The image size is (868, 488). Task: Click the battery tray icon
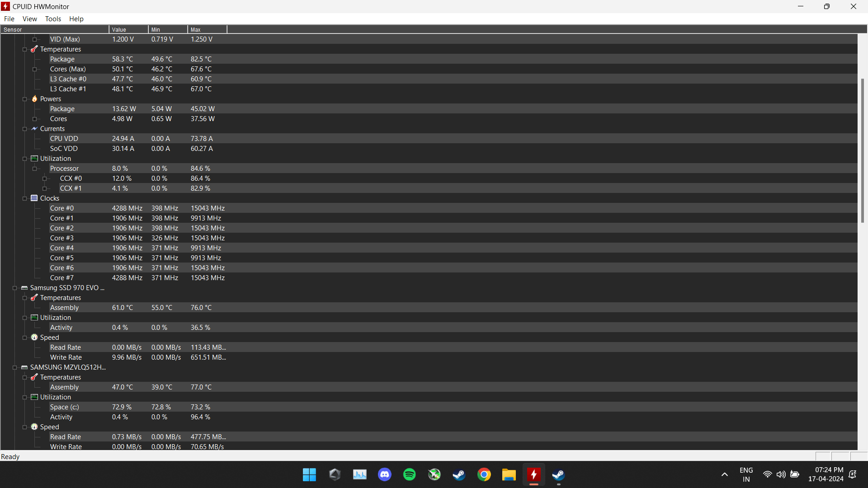795,474
